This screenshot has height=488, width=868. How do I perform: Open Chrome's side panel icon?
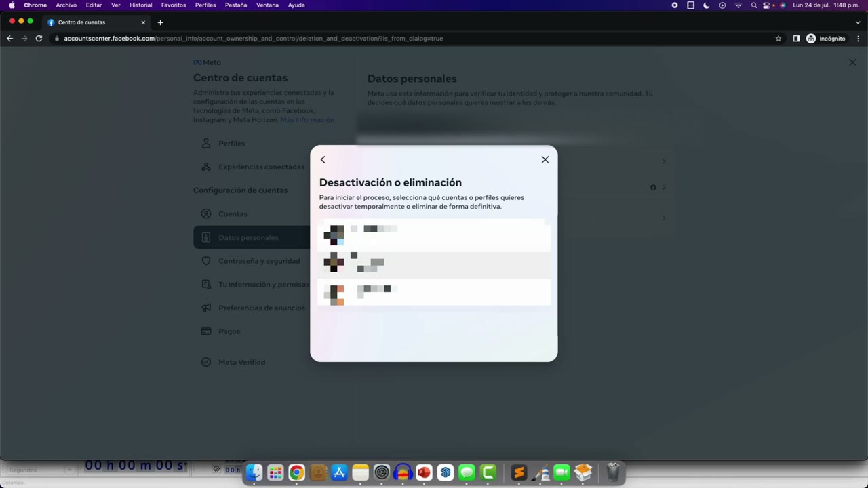pyautogui.click(x=796, y=39)
